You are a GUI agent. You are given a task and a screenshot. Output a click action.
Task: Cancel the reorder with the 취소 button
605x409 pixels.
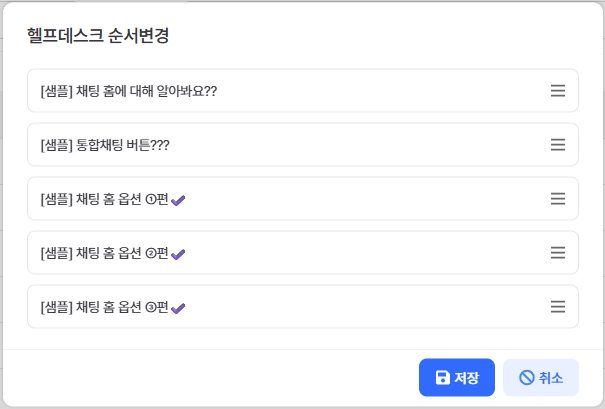point(541,378)
